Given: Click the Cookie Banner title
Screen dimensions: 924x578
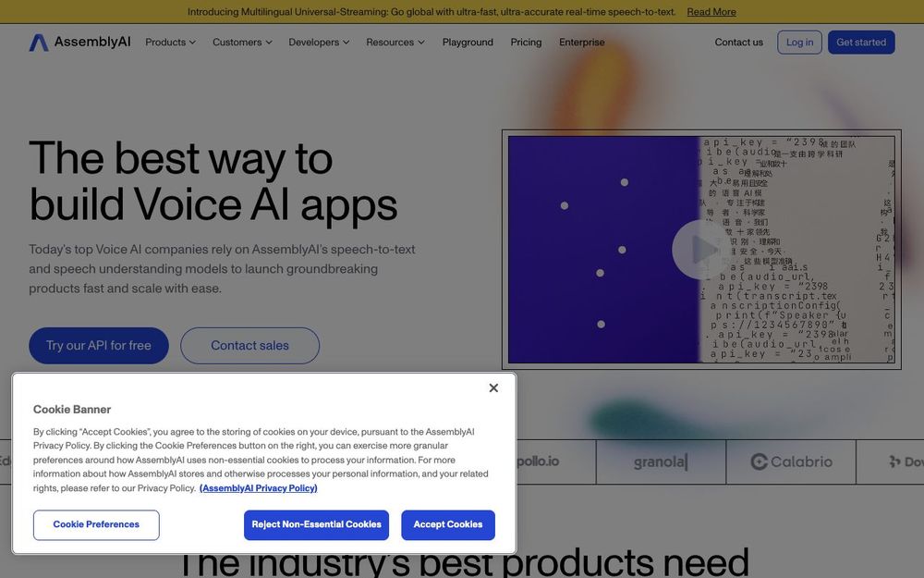Looking at the screenshot, I should pos(72,410).
